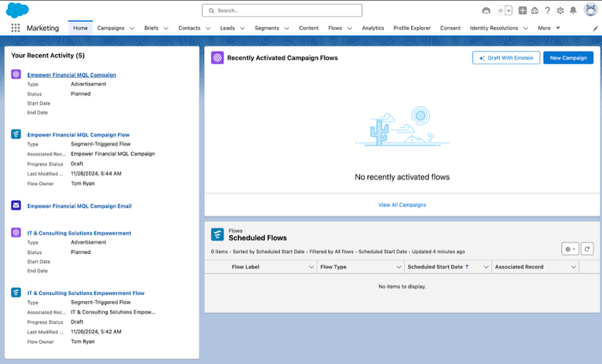
Task: Click the Campaign Email envelope icon
Action: 16,206
